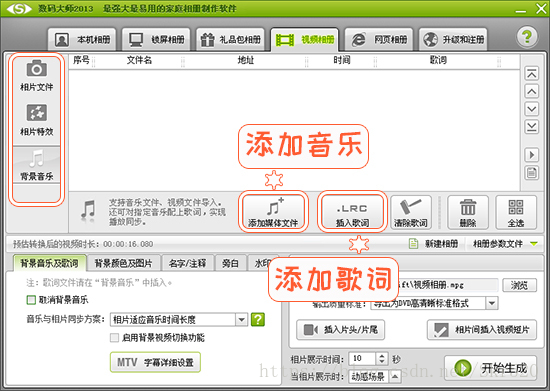Open the 背景音乐 music note section
The width and height of the screenshot is (550, 391).
coord(36,165)
